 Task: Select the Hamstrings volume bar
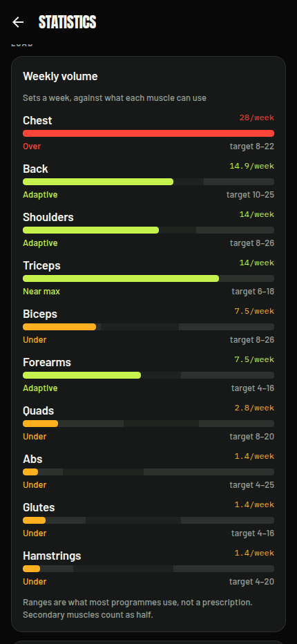pos(148,569)
